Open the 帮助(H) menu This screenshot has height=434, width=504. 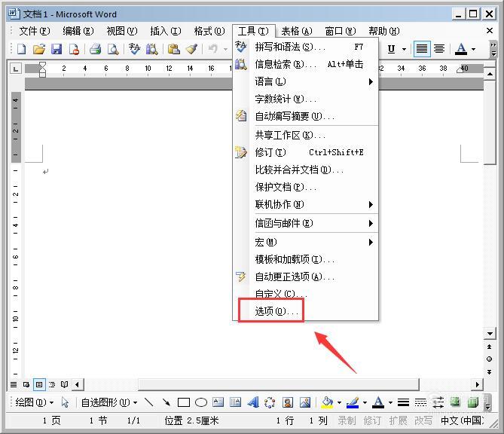click(x=384, y=31)
